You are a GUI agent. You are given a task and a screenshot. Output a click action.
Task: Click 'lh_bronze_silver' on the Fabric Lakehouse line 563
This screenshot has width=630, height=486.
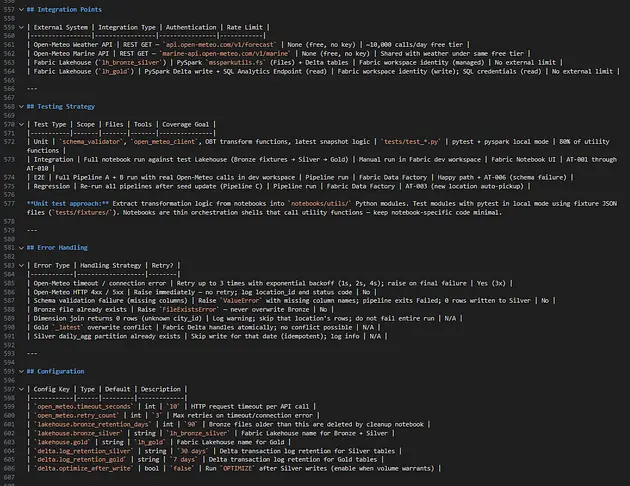133,63
